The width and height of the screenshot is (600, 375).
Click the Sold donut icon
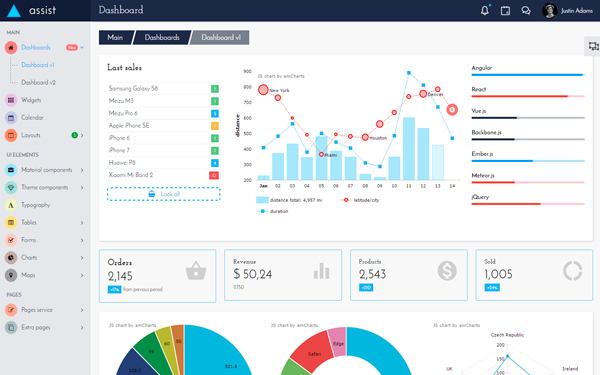(x=572, y=271)
